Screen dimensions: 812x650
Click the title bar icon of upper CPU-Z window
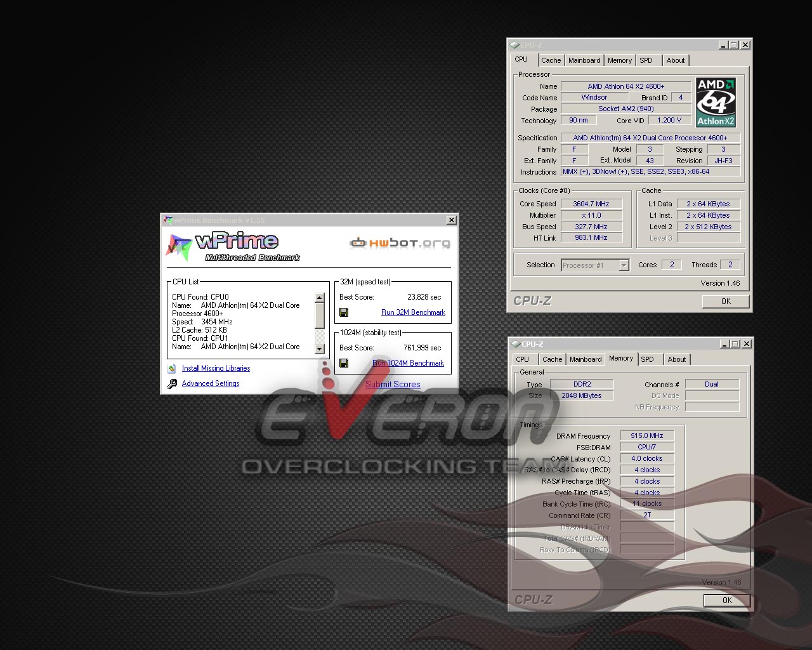[x=514, y=45]
